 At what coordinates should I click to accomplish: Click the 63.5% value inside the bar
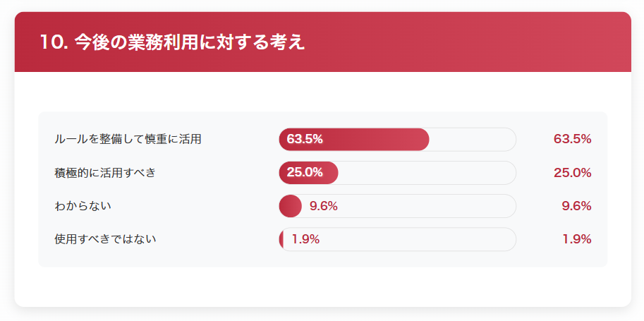305,139
